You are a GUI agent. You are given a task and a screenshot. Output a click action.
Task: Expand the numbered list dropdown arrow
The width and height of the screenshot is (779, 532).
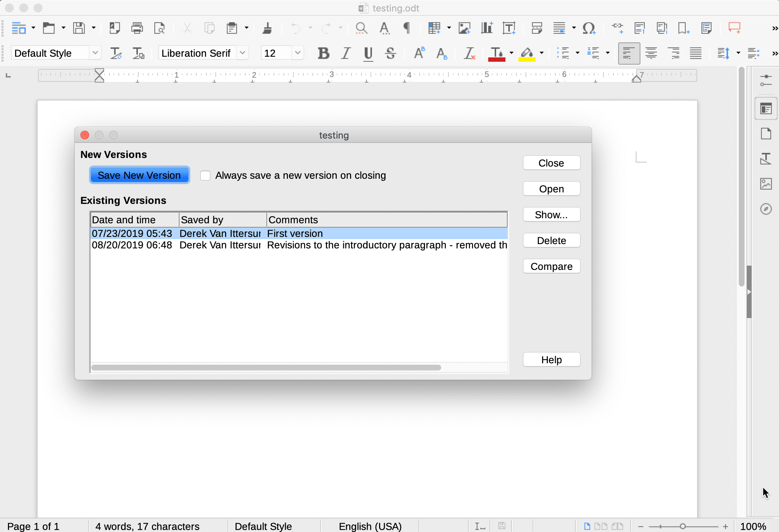click(608, 53)
